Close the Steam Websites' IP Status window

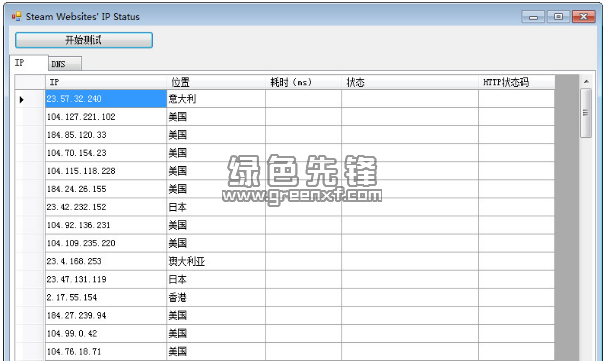[x=584, y=17]
